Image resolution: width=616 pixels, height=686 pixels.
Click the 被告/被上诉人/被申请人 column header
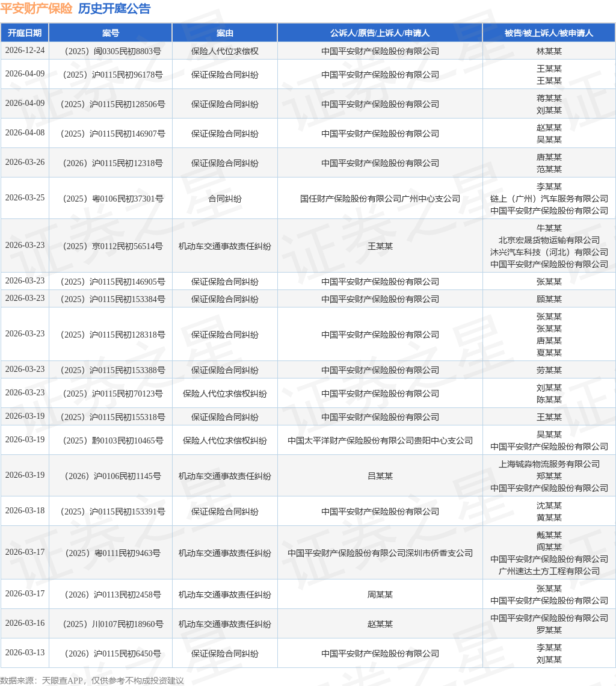point(549,33)
